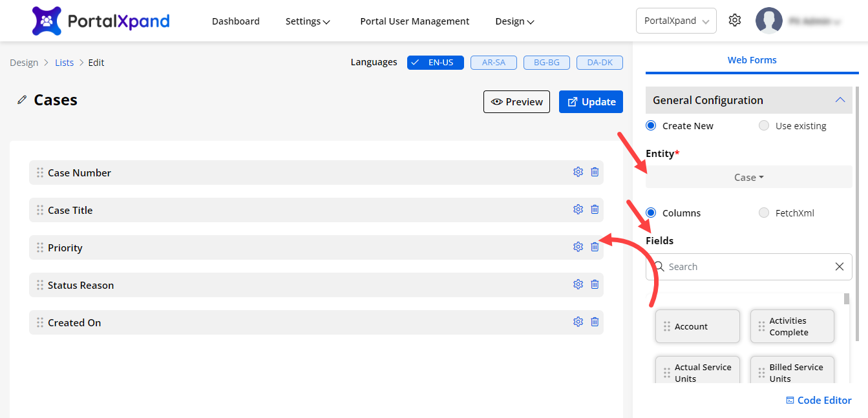Choose the FetchXml radio button
Image resolution: width=868 pixels, height=418 pixels.
coord(764,213)
